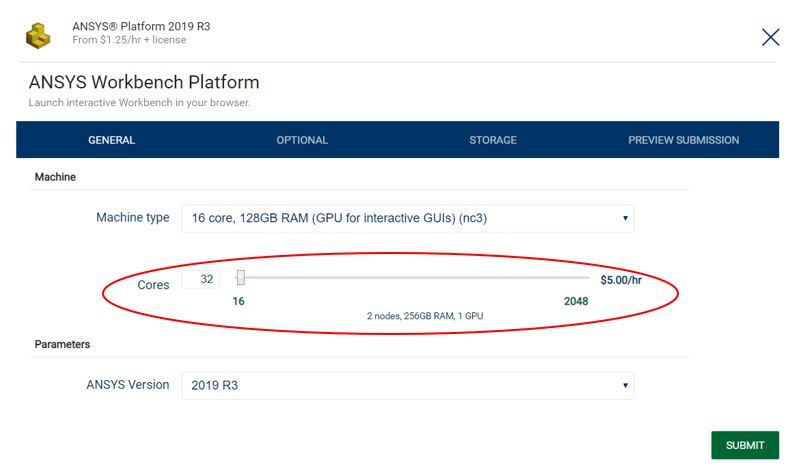Click the minimum cores value 16

click(238, 301)
